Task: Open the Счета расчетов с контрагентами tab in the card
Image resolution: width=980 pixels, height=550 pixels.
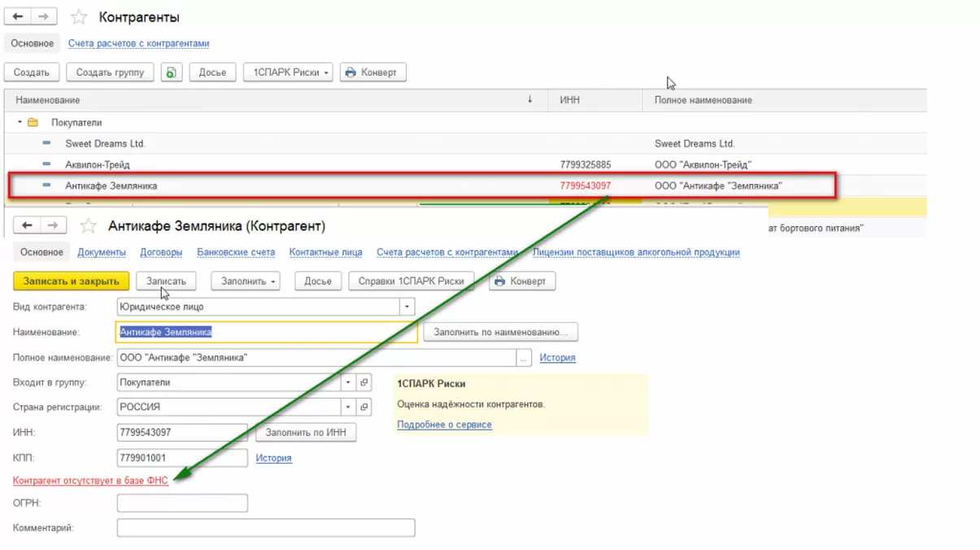Action: 447,252
